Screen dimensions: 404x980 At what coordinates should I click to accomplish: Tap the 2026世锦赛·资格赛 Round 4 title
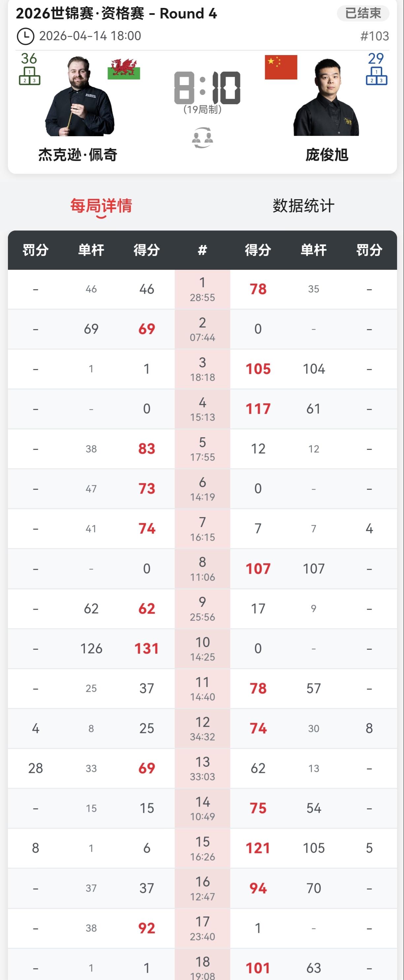click(117, 13)
